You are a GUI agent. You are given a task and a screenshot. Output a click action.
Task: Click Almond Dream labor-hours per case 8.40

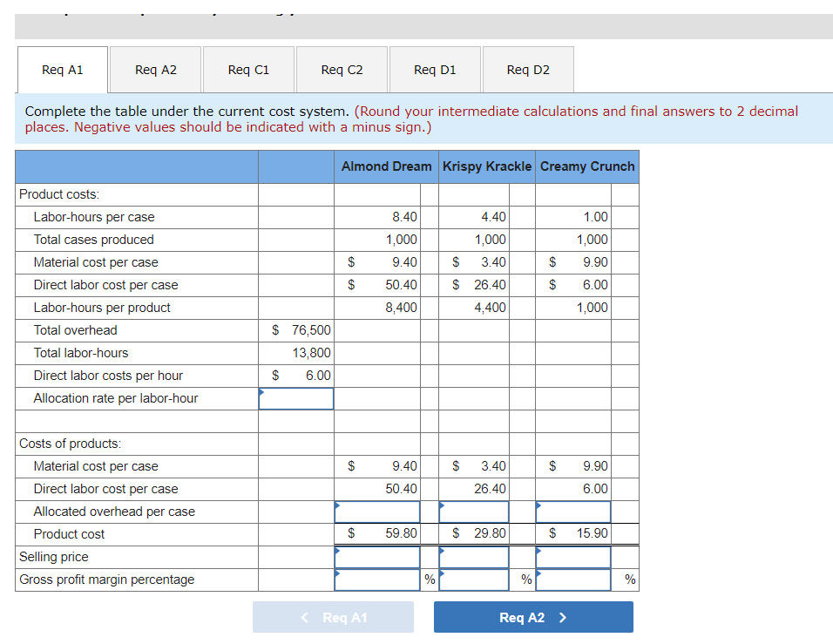point(405,217)
